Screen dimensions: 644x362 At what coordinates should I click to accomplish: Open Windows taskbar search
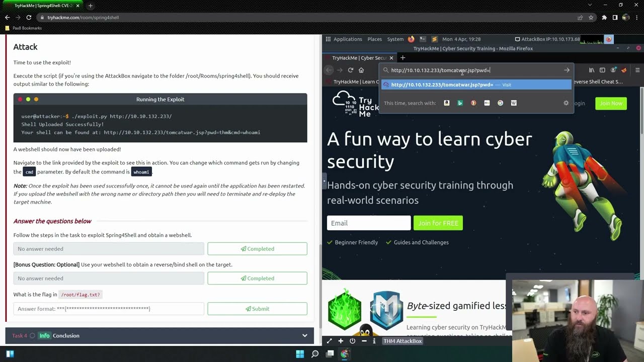[x=315, y=354]
